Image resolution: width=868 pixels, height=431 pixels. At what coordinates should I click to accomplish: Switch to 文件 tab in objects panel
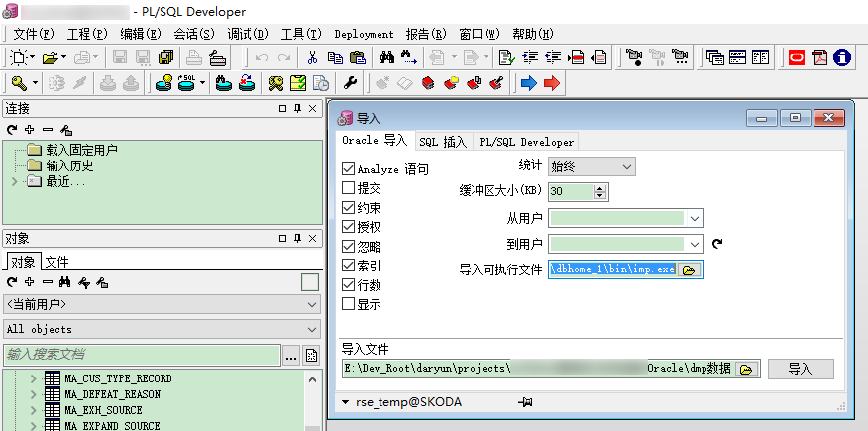57,262
